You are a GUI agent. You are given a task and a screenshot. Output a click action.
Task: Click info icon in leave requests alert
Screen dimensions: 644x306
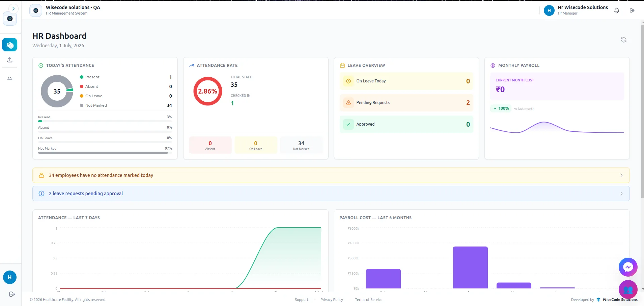click(x=41, y=194)
